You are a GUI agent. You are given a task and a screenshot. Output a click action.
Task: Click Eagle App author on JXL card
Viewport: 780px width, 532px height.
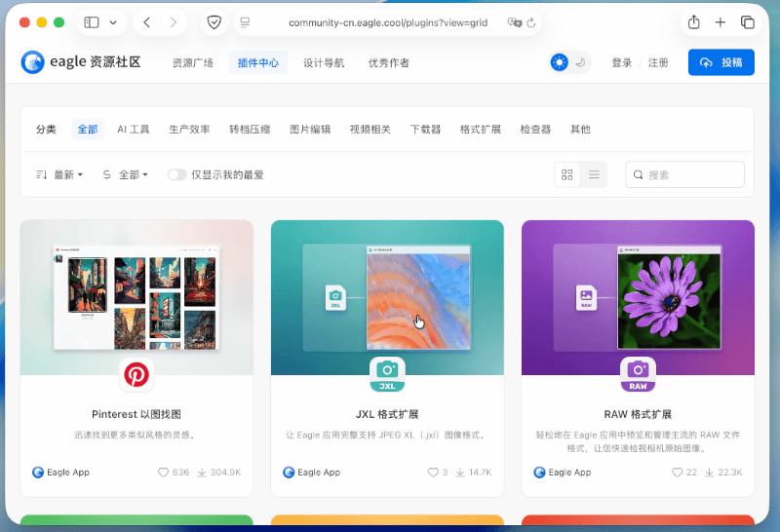(311, 473)
